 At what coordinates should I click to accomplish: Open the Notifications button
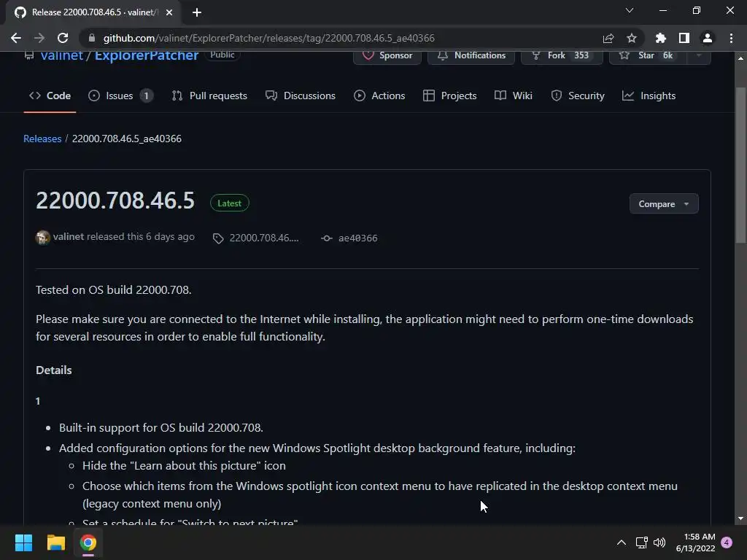[x=471, y=55]
